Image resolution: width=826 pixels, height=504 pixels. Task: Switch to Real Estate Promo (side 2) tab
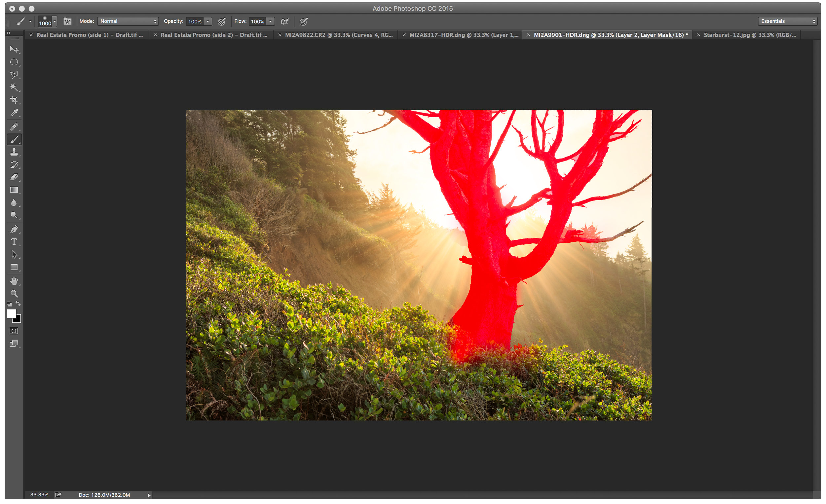click(214, 35)
